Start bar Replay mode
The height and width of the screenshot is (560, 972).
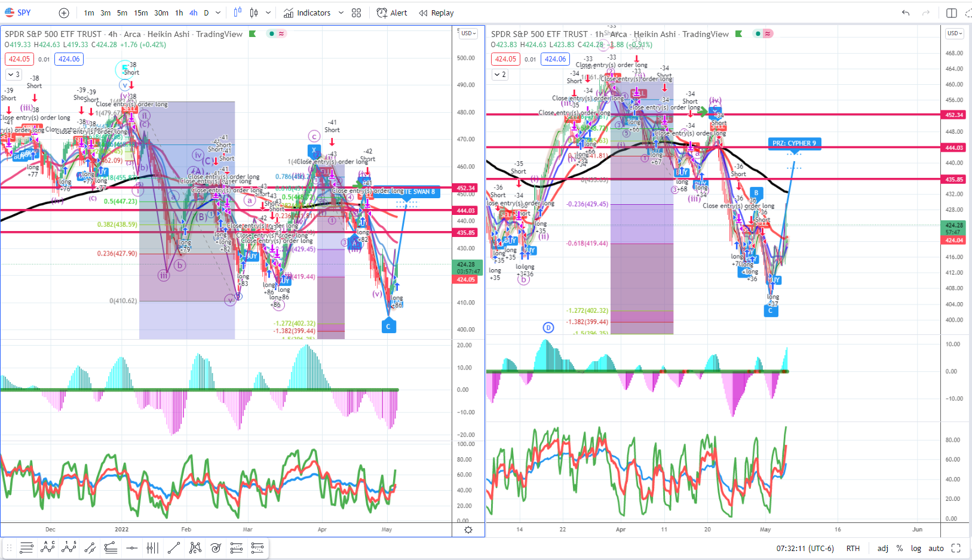(437, 13)
